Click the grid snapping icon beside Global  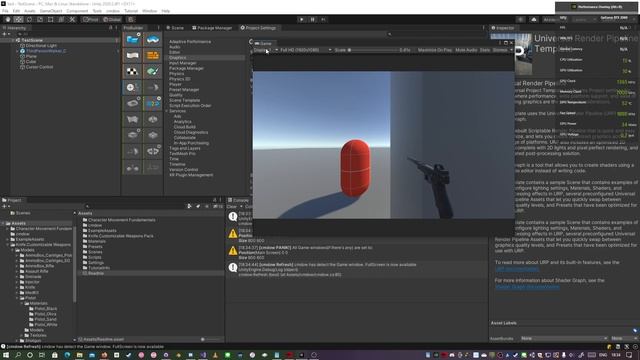[131, 20]
